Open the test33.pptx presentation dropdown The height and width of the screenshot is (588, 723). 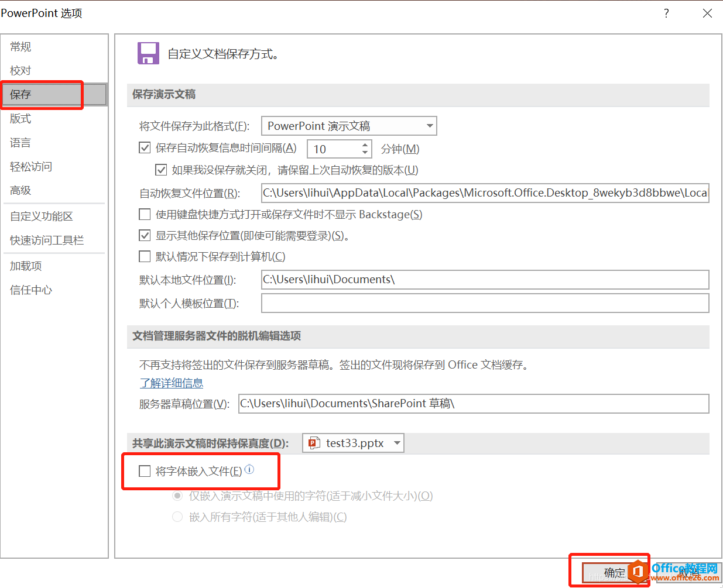click(x=396, y=443)
